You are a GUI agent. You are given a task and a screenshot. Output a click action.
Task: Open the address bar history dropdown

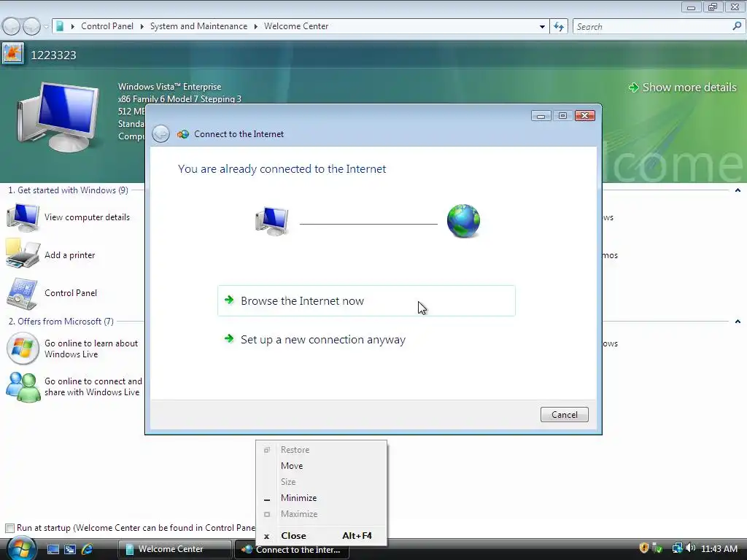[x=542, y=27]
